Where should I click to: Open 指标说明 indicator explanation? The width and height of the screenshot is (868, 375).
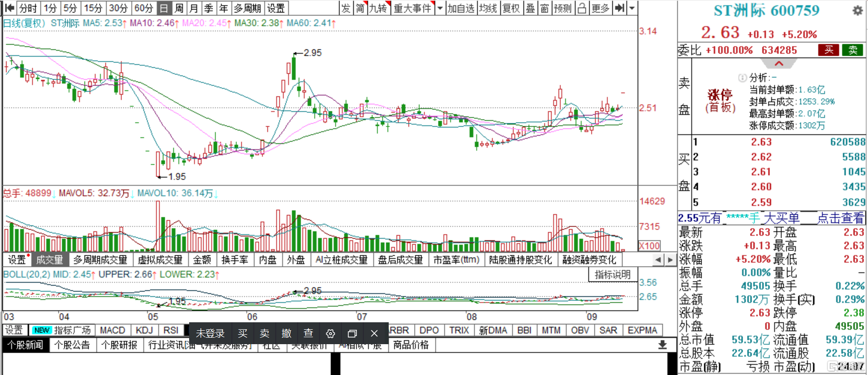[613, 275]
